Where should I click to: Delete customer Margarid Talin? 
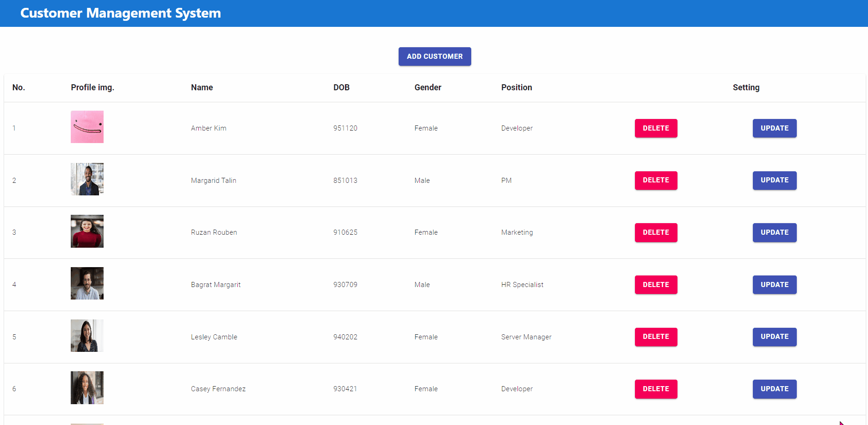(656, 181)
